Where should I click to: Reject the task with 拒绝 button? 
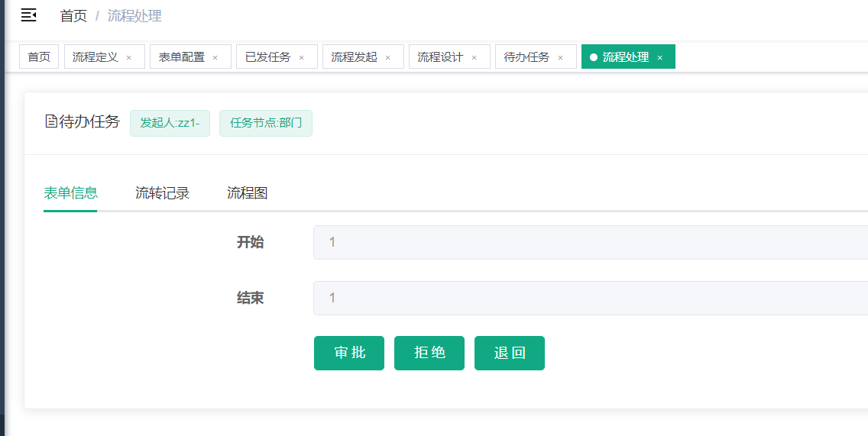coord(429,353)
